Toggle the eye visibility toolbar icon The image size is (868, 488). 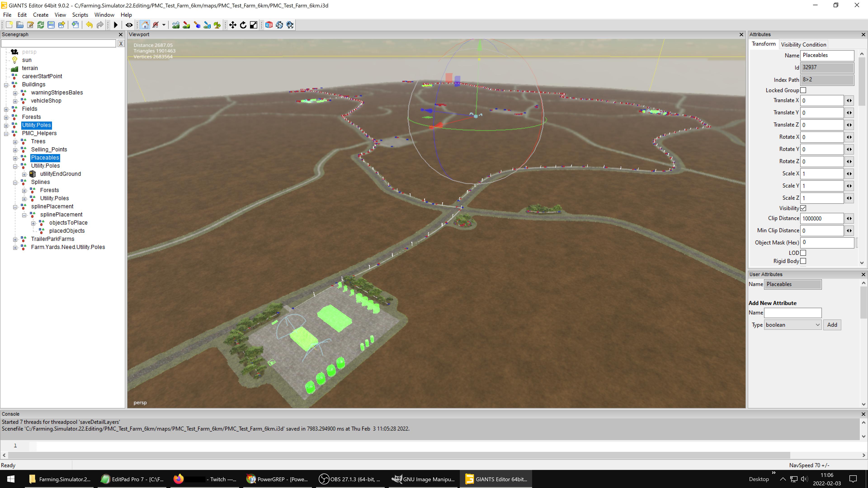(129, 25)
